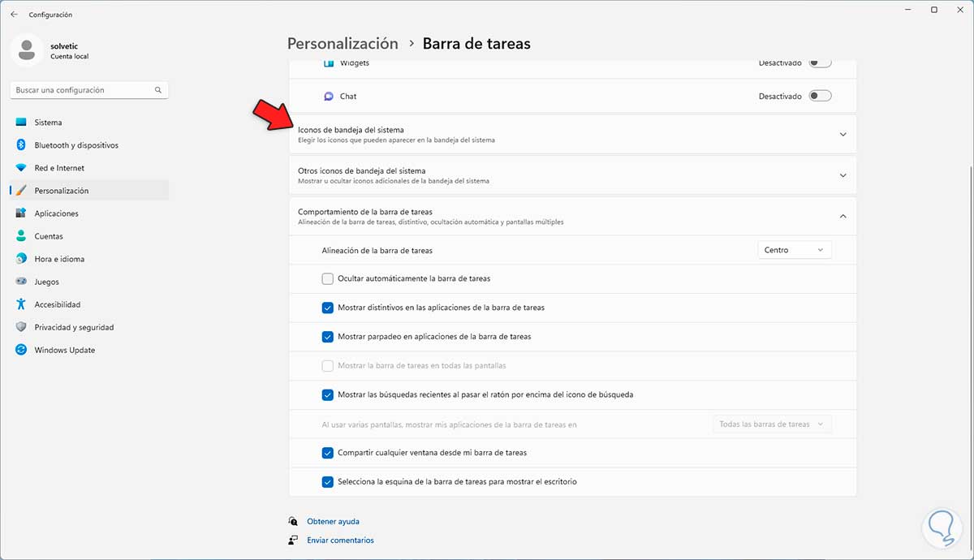
Task: Go to Sistema settings category
Action: coord(48,123)
